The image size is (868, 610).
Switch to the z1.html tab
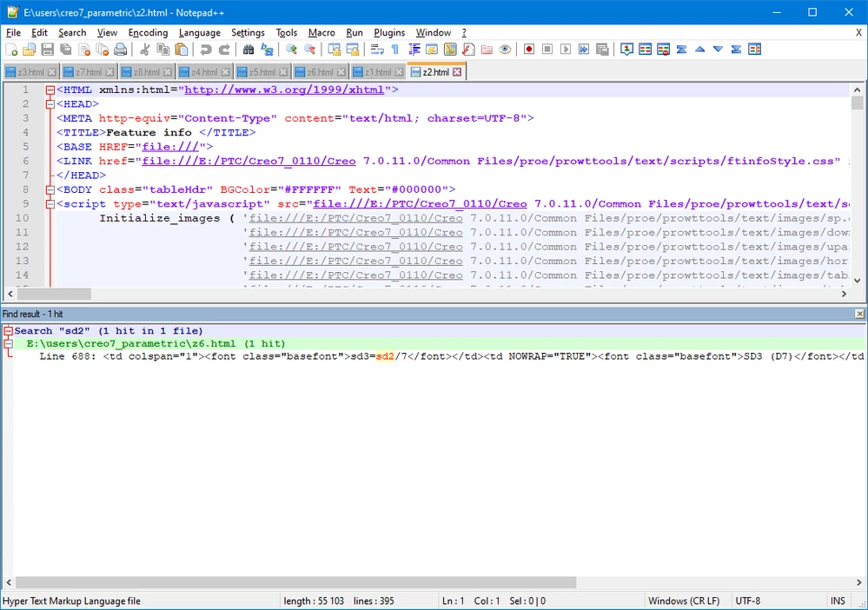pyautogui.click(x=378, y=72)
